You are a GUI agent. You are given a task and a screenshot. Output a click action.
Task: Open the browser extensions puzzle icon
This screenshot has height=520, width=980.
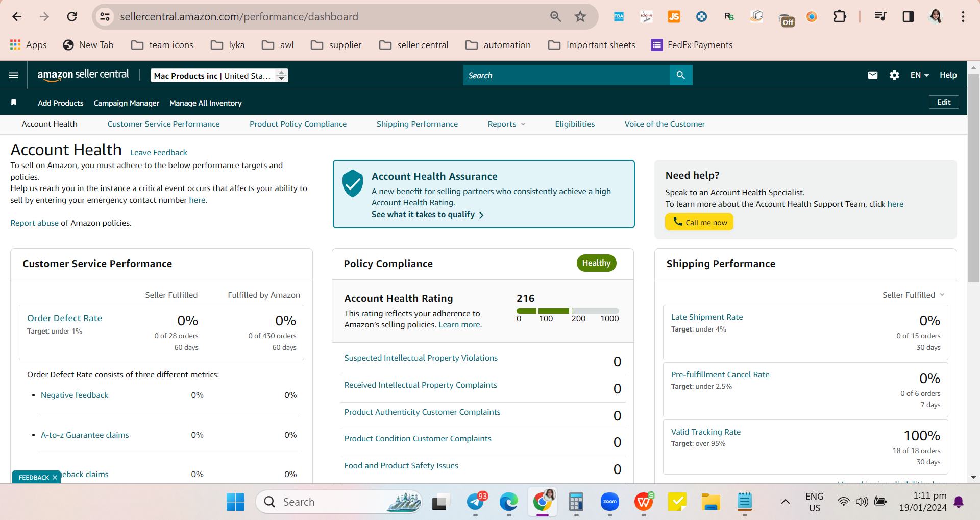(840, 17)
